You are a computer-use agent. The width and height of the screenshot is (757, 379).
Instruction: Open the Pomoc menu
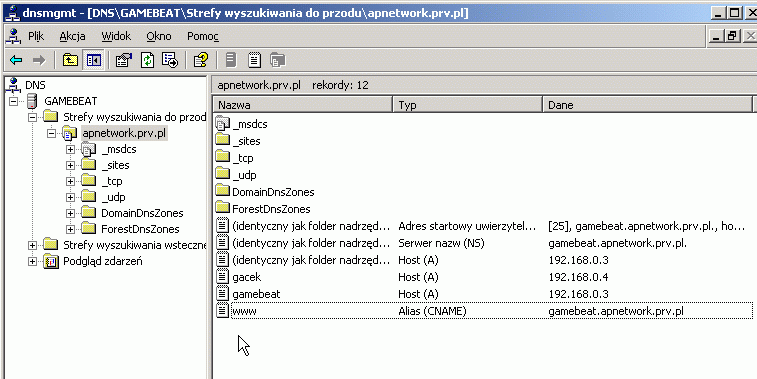point(203,36)
